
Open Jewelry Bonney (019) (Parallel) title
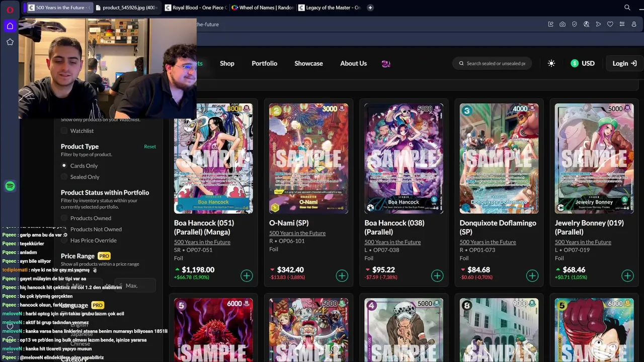[589, 227]
